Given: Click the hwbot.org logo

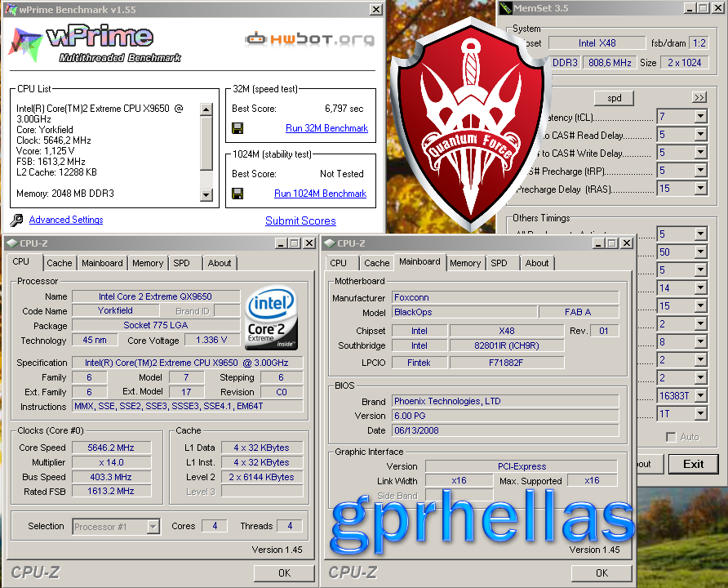Looking at the screenshot, I should coord(309,39).
